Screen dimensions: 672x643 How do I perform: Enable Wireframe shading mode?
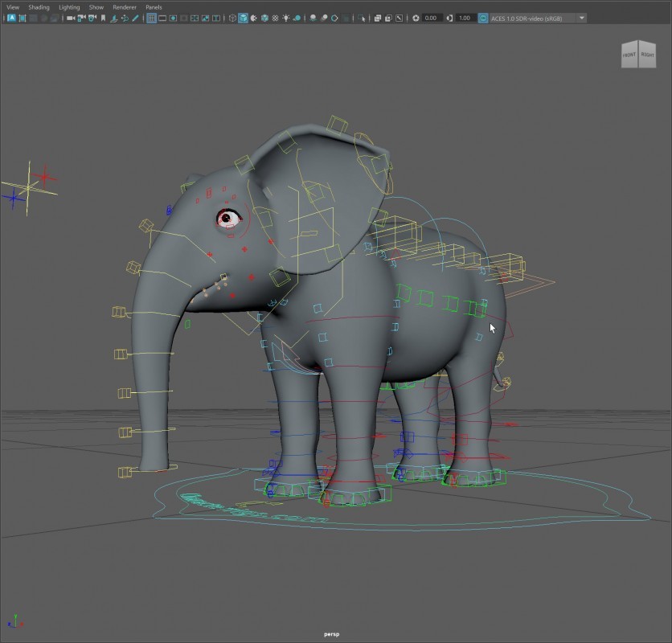point(232,18)
